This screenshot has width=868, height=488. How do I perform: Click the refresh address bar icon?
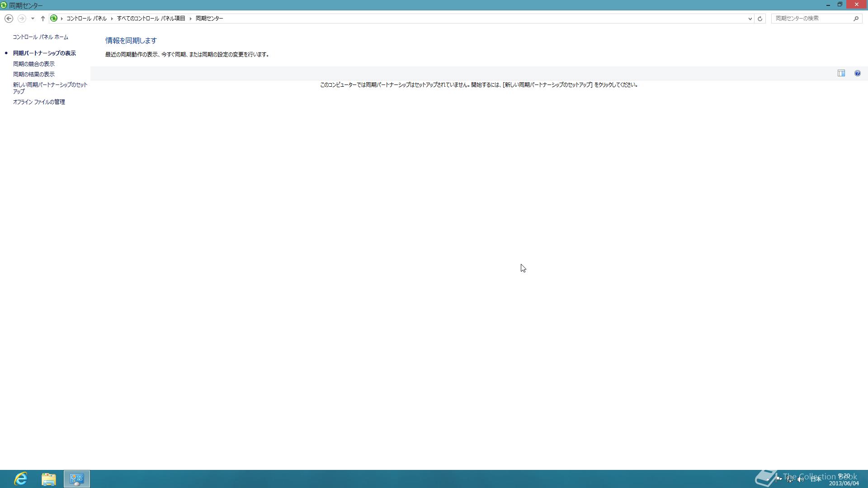[x=760, y=19]
